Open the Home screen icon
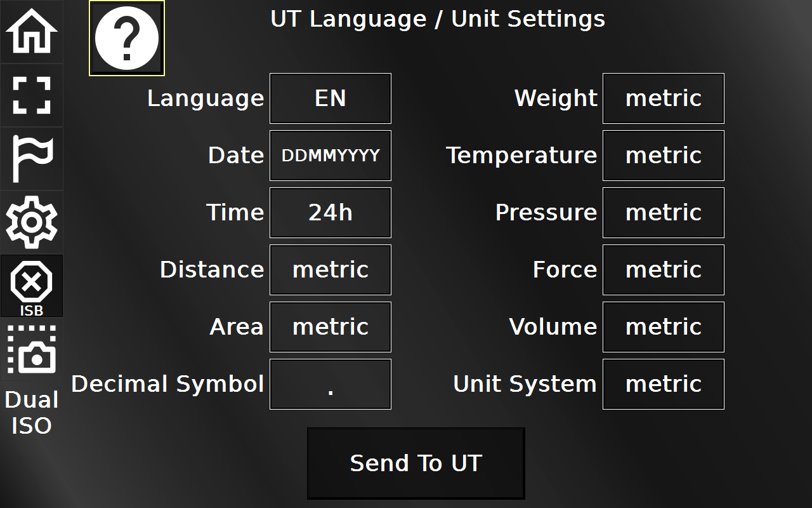The image size is (812, 508). click(x=32, y=32)
